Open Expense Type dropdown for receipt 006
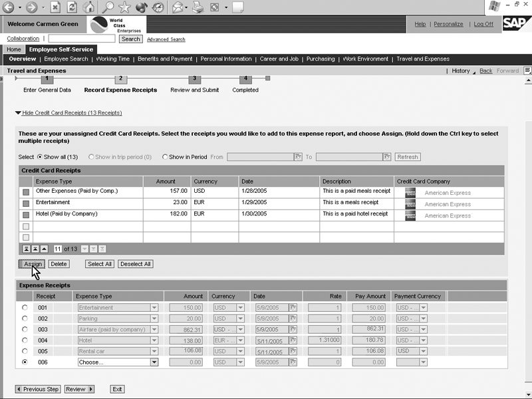 click(x=154, y=362)
